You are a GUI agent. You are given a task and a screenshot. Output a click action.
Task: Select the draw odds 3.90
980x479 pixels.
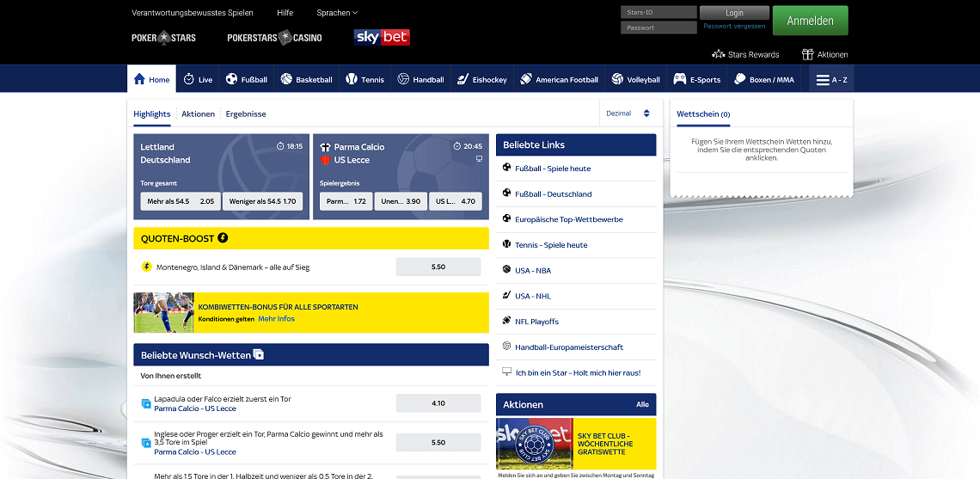click(x=401, y=201)
